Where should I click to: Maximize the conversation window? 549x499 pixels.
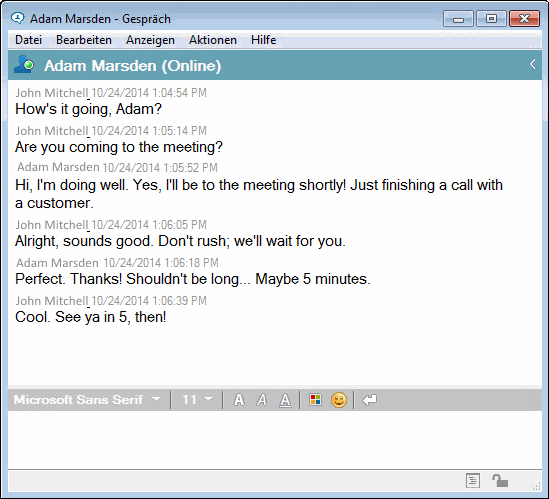tap(491, 19)
